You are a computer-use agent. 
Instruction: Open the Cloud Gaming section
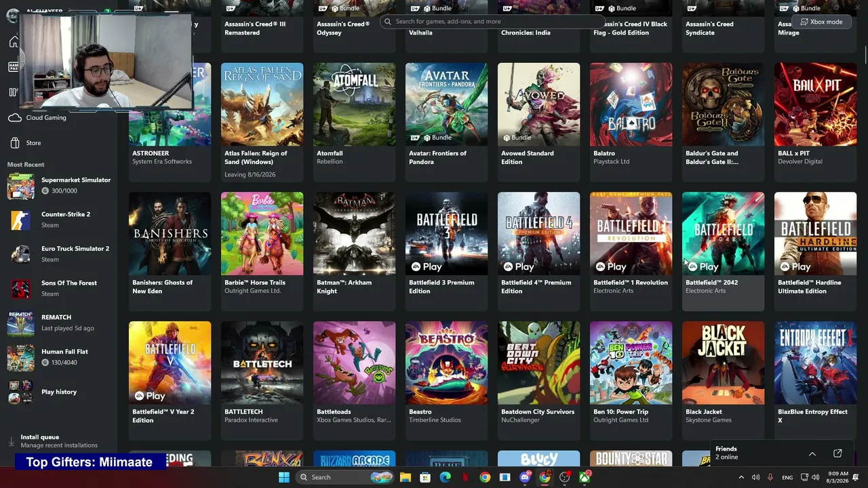pyautogui.click(x=46, y=118)
